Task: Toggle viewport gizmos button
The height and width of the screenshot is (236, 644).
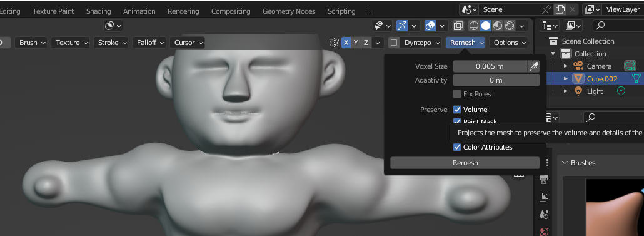Action: pos(402,26)
